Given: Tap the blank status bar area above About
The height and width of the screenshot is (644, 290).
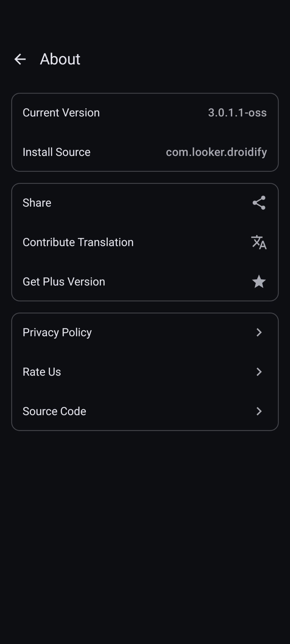Looking at the screenshot, I should point(145,17).
